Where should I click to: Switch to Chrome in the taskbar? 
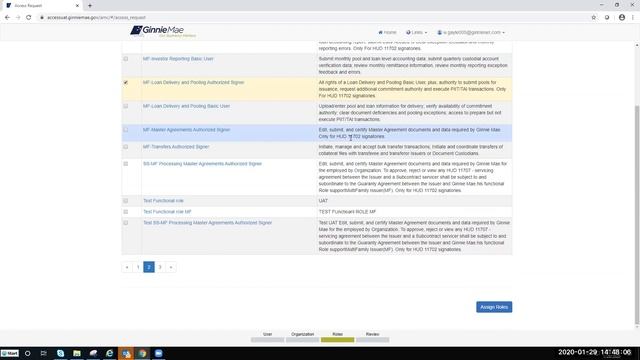point(142,353)
